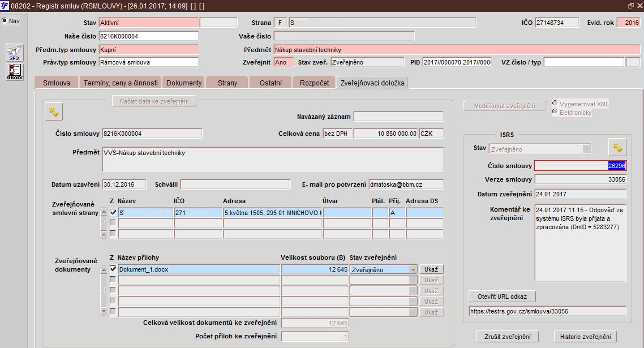The height and width of the screenshot is (348, 644).
Task: Open the SPS airplane icon
Action: [x=14, y=53]
